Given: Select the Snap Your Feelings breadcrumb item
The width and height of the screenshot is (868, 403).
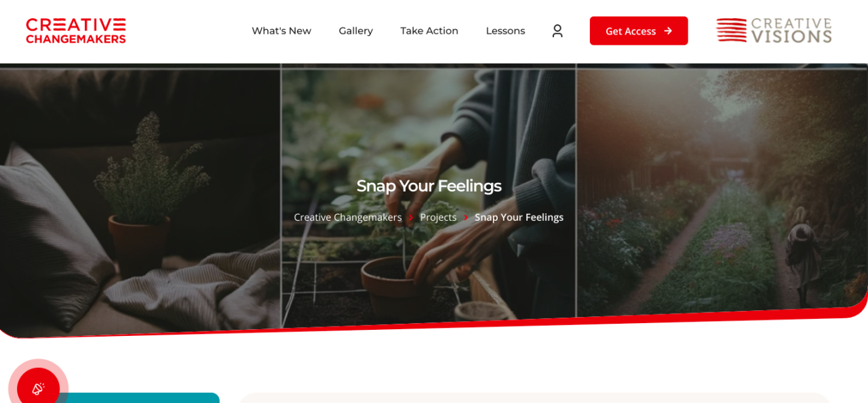Looking at the screenshot, I should pyautogui.click(x=519, y=217).
